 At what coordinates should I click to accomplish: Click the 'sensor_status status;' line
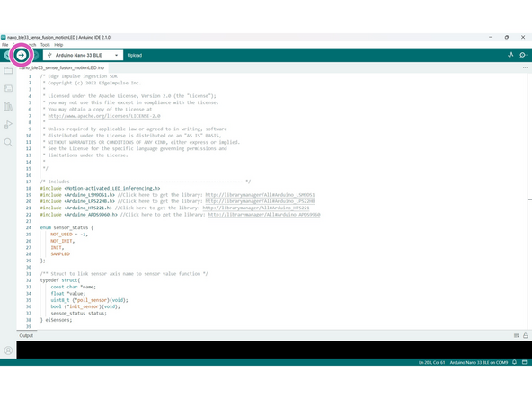(x=79, y=313)
